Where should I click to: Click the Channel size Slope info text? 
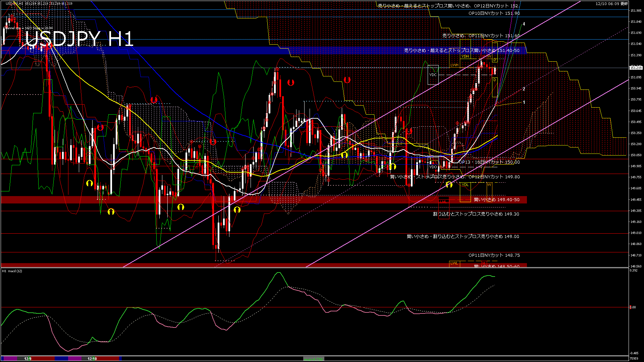(28, 28)
